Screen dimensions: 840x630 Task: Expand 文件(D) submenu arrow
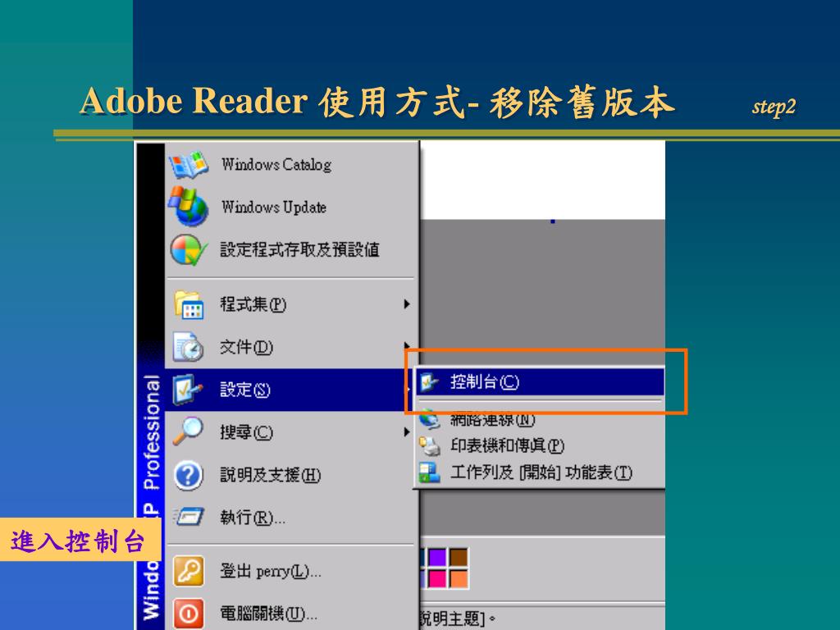407,345
